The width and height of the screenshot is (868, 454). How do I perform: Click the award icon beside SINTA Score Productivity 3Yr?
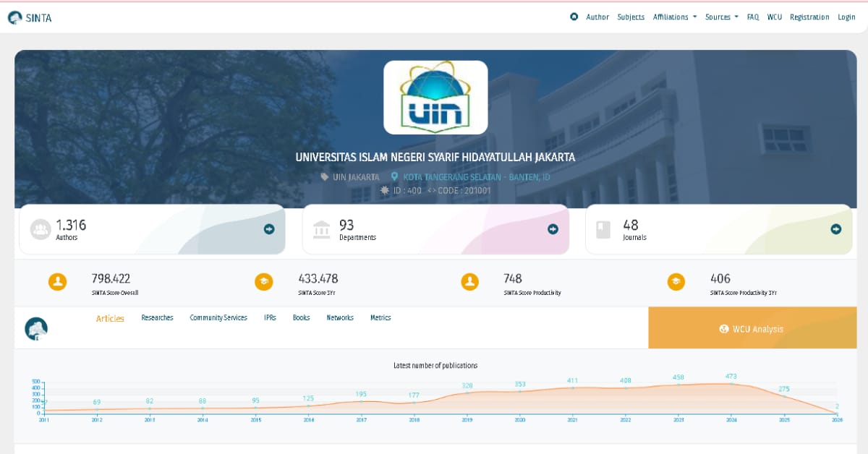click(x=676, y=282)
